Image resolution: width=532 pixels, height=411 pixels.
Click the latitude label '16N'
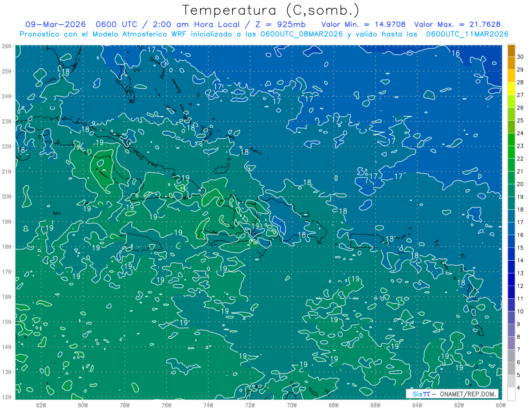coord(7,297)
